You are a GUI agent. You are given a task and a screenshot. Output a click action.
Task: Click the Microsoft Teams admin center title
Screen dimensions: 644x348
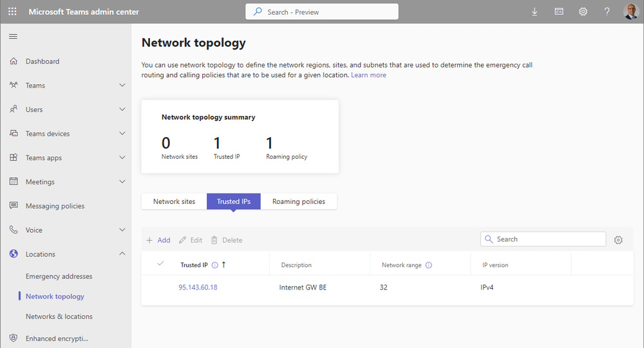point(84,12)
